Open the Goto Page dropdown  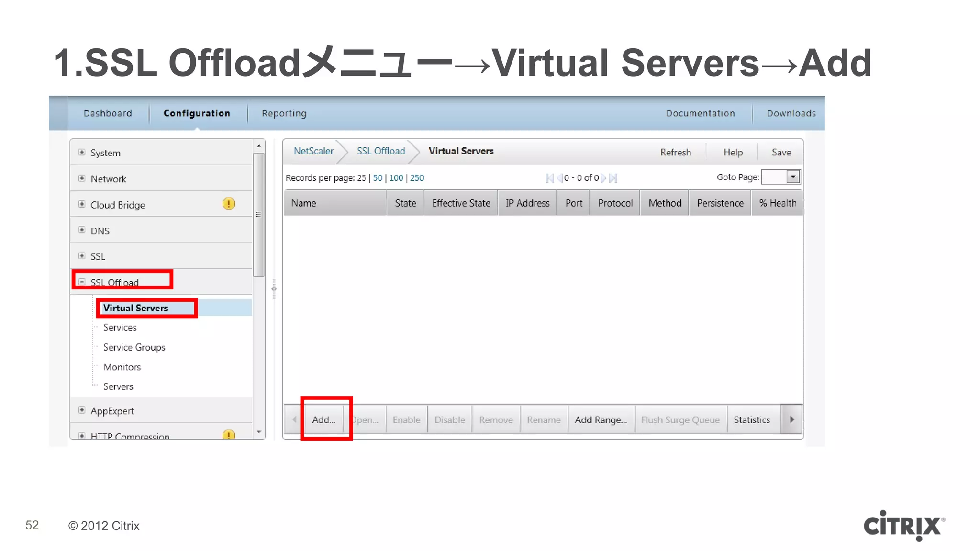click(793, 177)
